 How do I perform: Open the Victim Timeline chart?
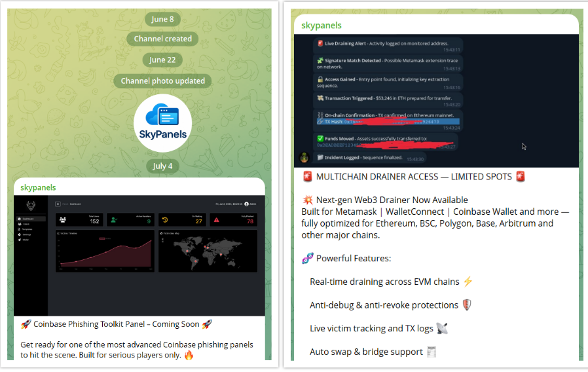(x=105, y=251)
